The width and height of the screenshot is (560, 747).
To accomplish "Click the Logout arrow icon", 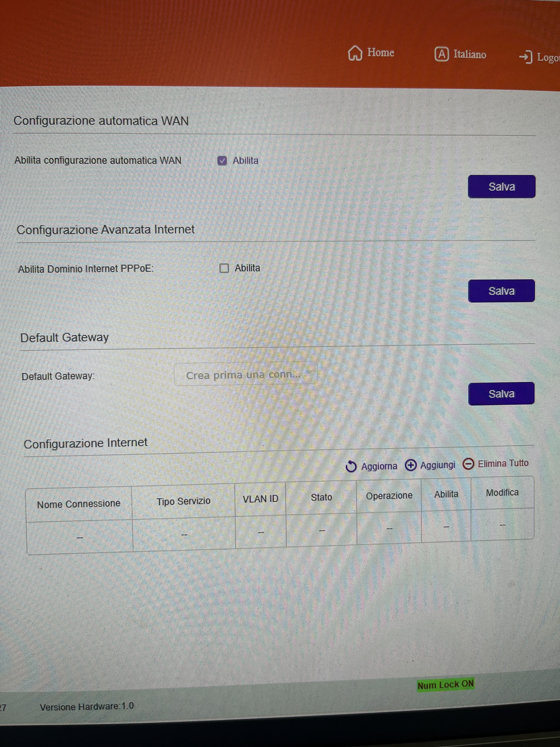I will tap(525, 57).
